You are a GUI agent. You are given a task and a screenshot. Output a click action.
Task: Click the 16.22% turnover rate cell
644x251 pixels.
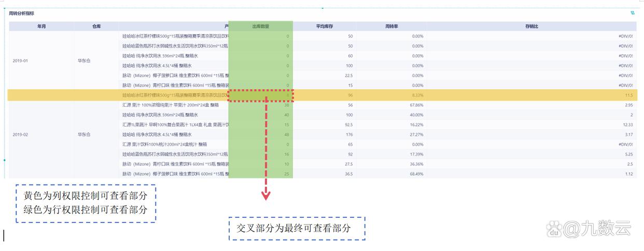click(x=416, y=124)
